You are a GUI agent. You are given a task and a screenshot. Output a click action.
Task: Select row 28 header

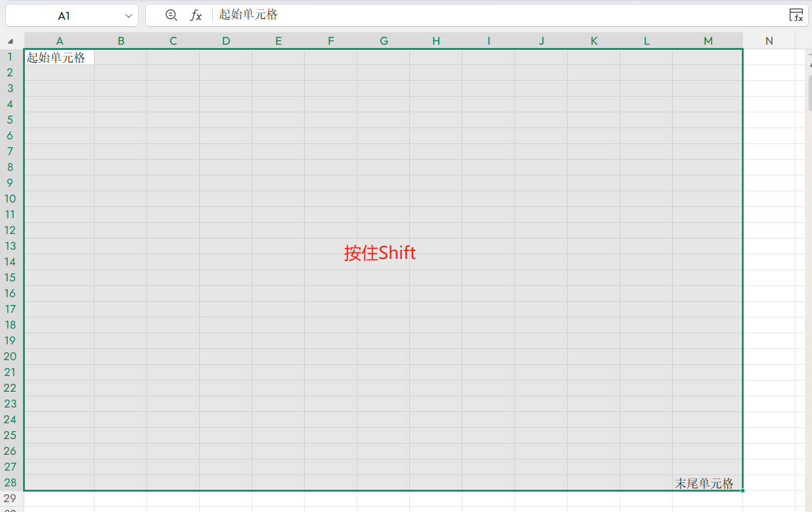[x=11, y=482]
